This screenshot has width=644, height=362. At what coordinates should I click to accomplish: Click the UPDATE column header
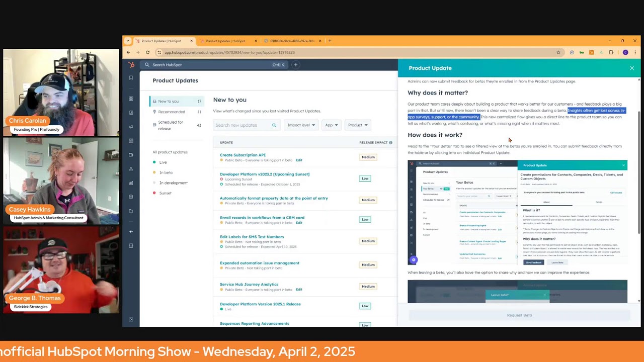pyautogui.click(x=226, y=143)
